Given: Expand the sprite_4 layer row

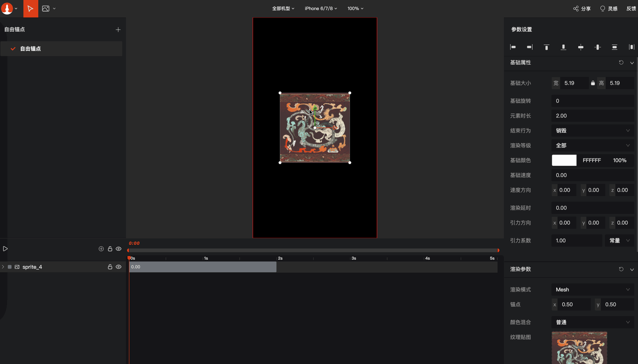Looking at the screenshot, I should point(3,267).
